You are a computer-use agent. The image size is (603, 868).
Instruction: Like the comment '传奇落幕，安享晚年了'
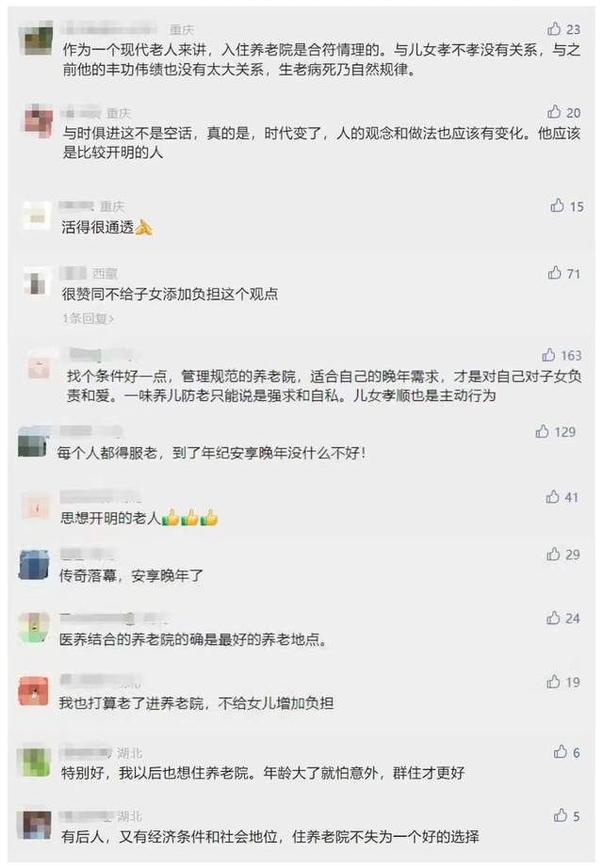tap(553, 555)
